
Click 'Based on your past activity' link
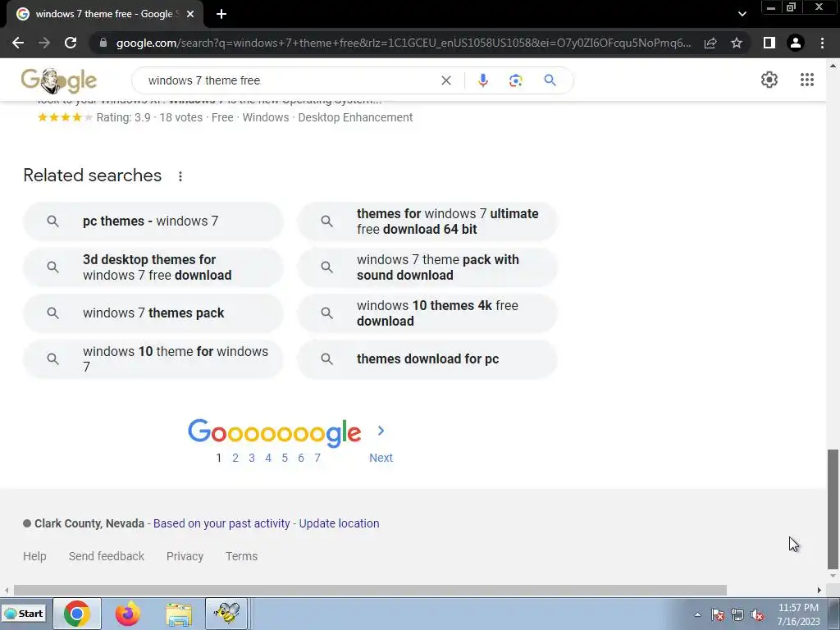pyautogui.click(x=221, y=523)
